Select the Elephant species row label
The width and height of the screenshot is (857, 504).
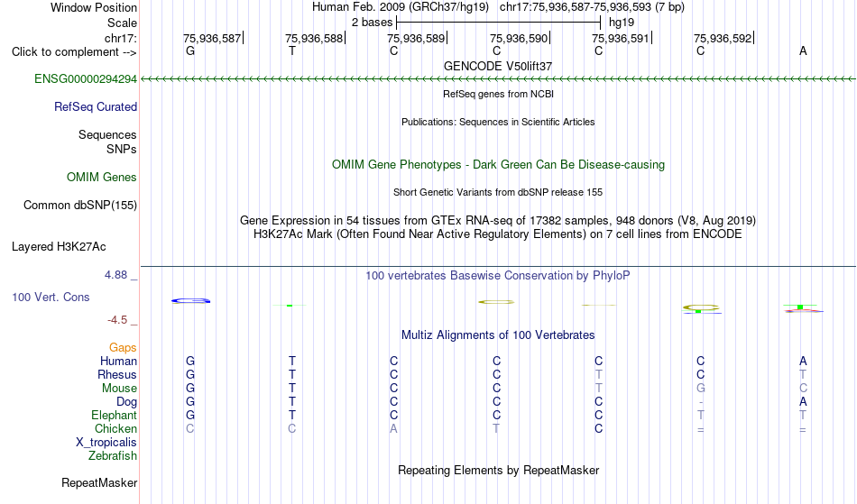tap(114, 416)
